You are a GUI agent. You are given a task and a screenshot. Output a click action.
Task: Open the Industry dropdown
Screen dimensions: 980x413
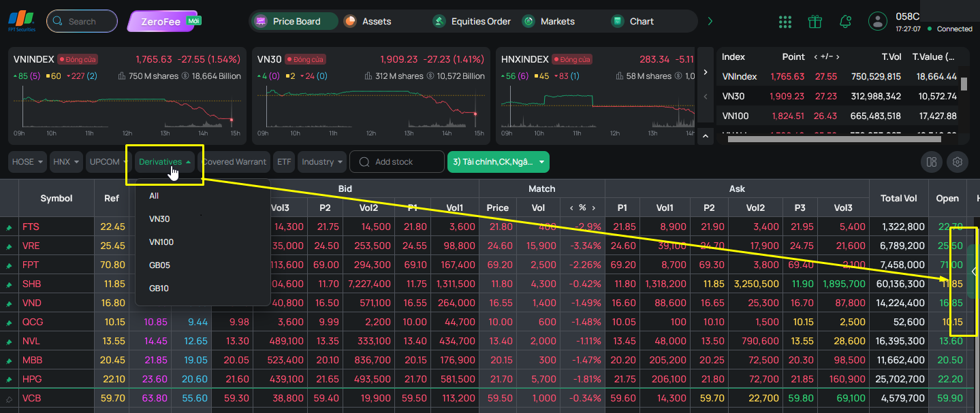click(322, 162)
